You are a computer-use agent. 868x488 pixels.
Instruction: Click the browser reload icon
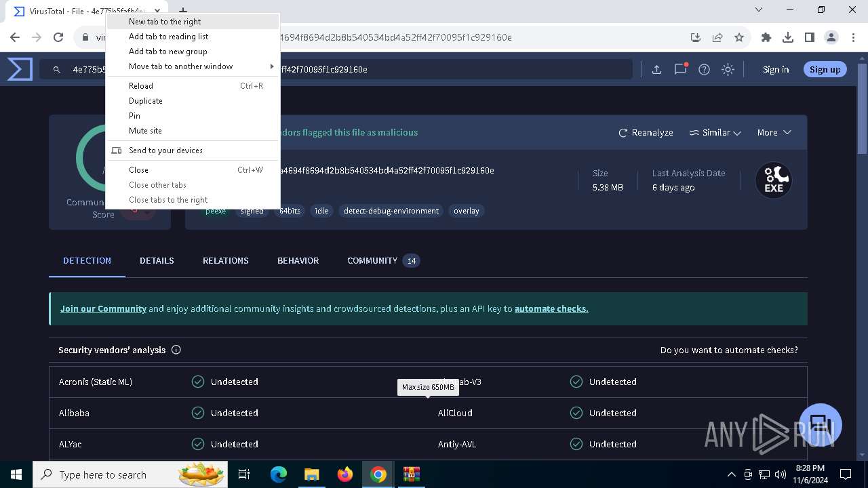tap(58, 37)
